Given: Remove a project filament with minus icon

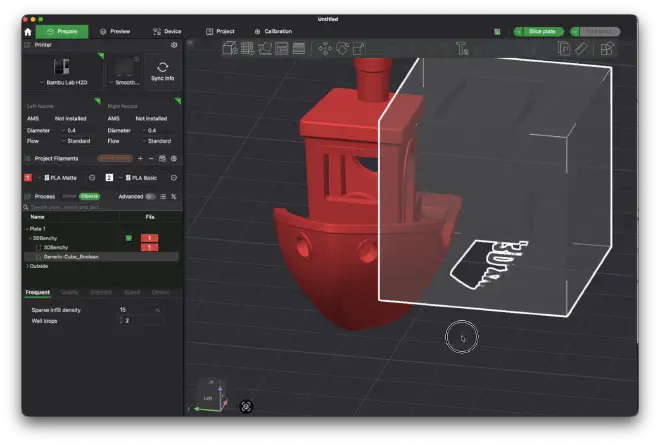Looking at the screenshot, I should (151, 159).
